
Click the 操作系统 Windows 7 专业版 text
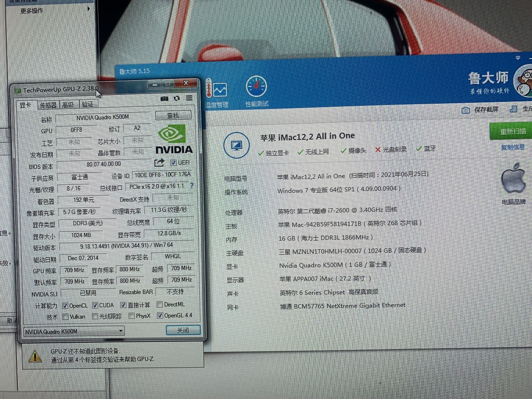(x=339, y=190)
